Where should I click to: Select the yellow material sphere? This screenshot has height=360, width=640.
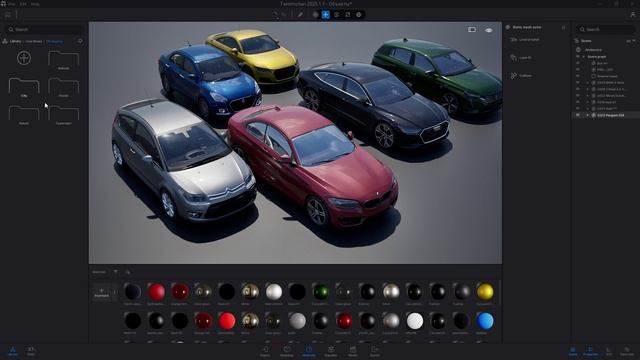(485, 292)
